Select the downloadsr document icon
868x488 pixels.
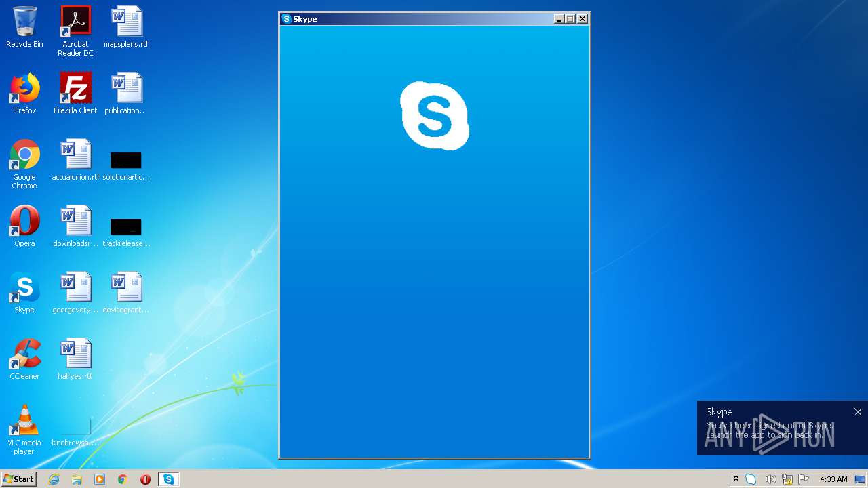tap(75, 226)
